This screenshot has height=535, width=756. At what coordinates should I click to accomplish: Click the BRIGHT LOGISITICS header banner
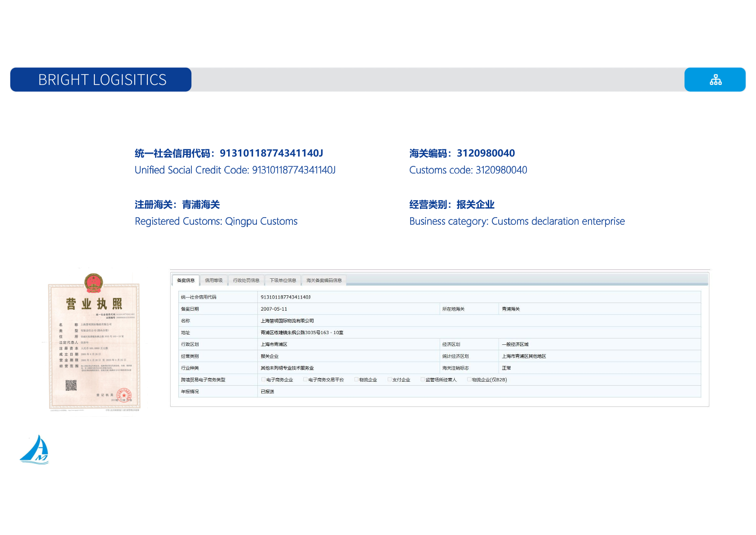click(102, 80)
